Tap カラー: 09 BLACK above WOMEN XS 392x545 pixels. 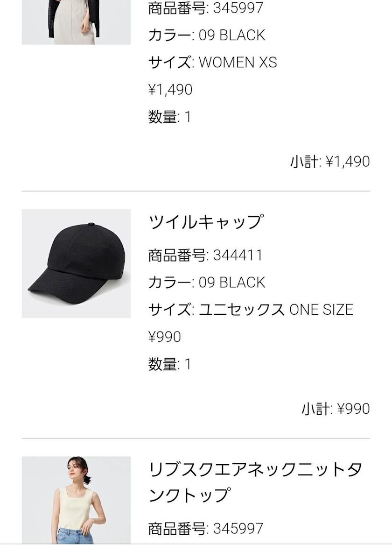click(x=206, y=35)
